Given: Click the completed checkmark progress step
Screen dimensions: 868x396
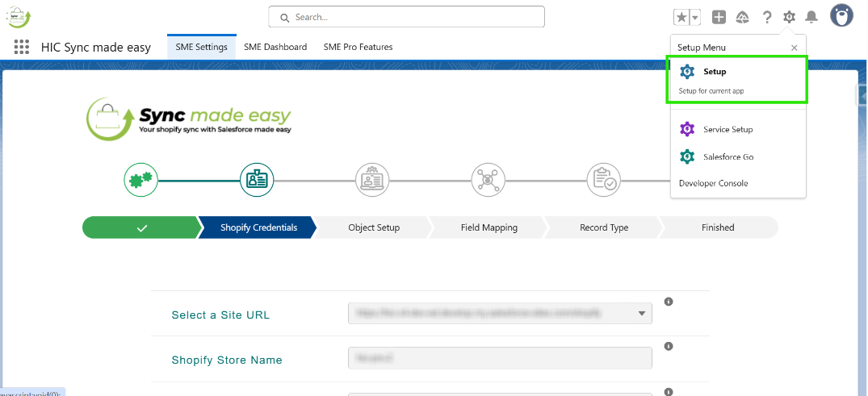Looking at the screenshot, I should click(x=142, y=227).
